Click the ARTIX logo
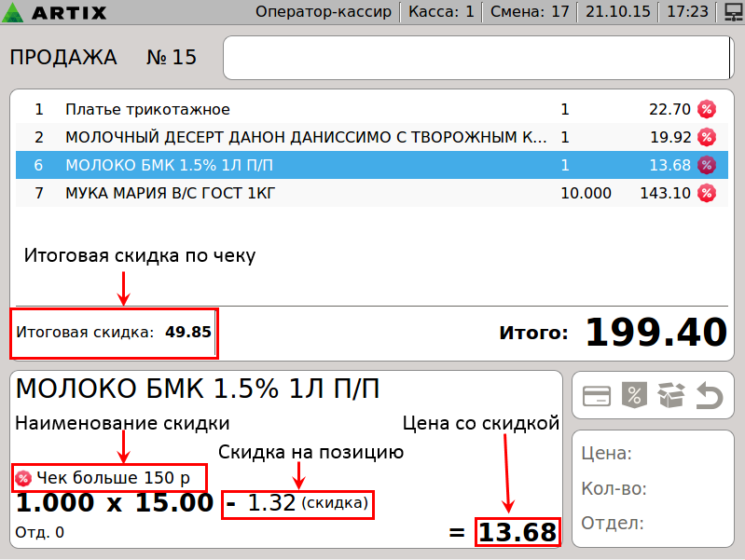This screenshot has width=745, height=560. point(57,13)
